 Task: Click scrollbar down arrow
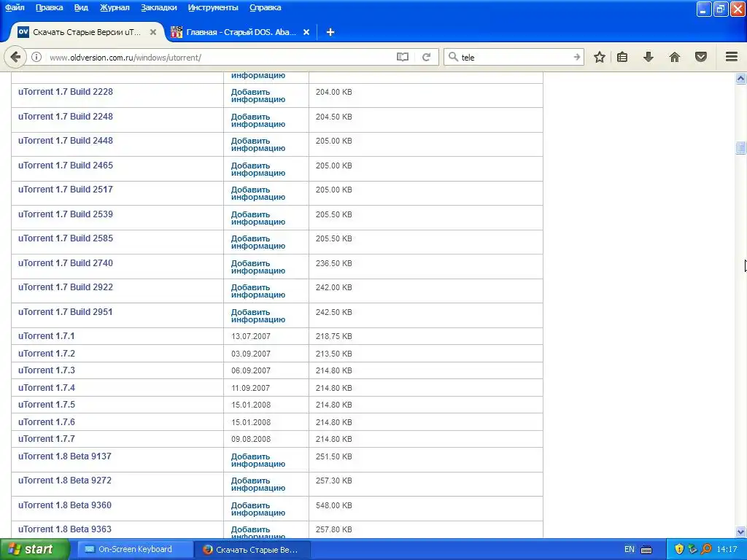tap(740, 532)
